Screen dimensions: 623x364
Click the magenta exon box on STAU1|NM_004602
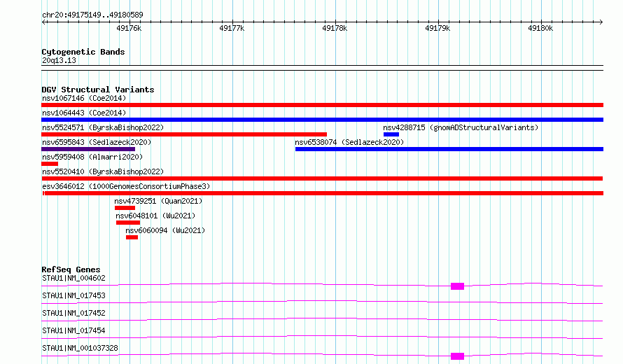(x=457, y=286)
